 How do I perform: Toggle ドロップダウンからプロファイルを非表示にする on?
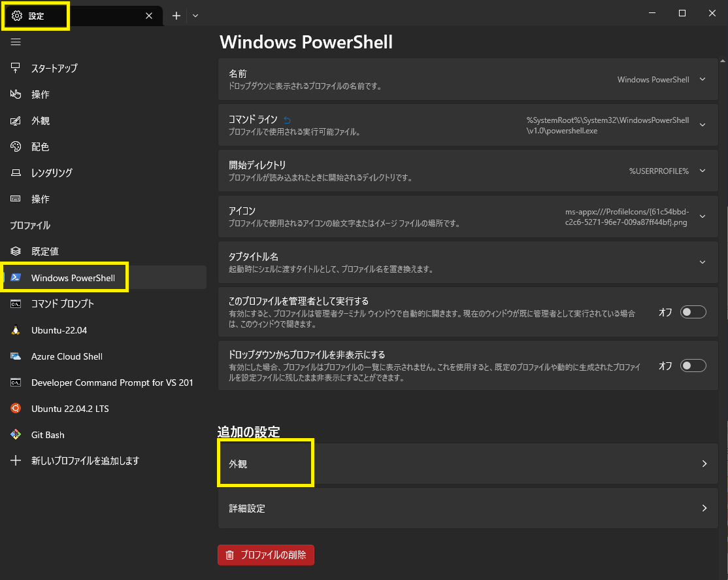pyautogui.click(x=693, y=366)
